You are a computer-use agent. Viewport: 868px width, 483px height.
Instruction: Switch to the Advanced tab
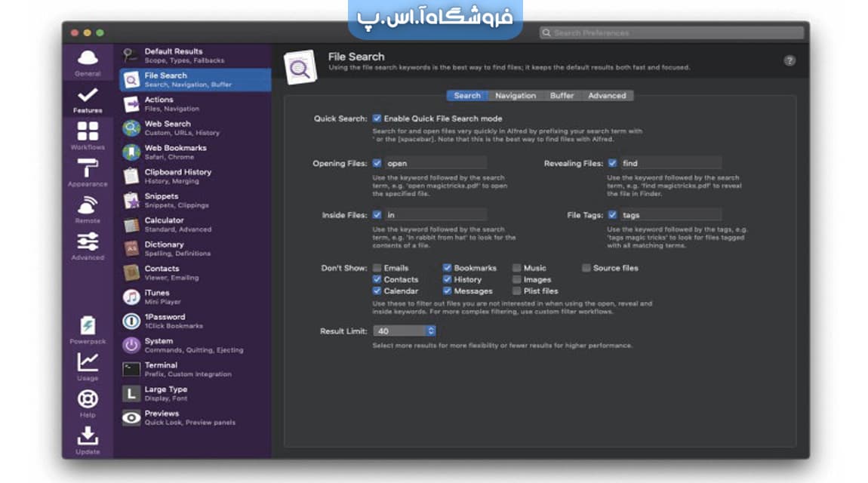pyautogui.click(x=607, y=96)
